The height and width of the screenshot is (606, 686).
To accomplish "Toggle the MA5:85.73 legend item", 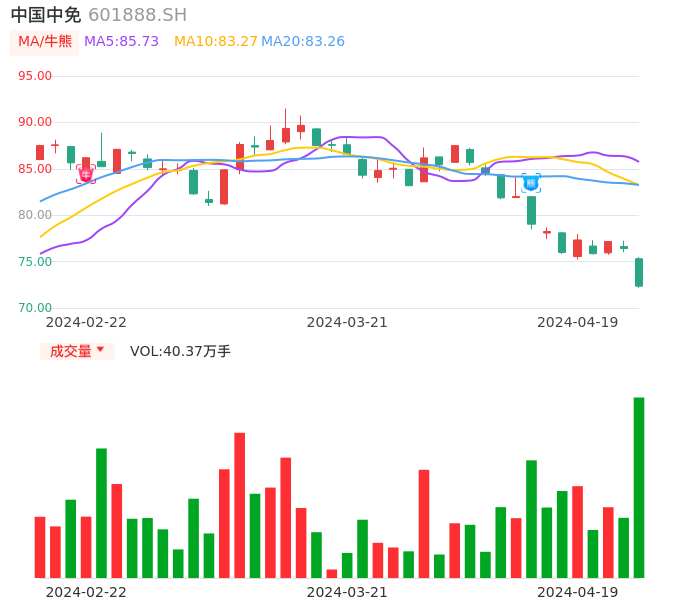I will coord(121,42).
